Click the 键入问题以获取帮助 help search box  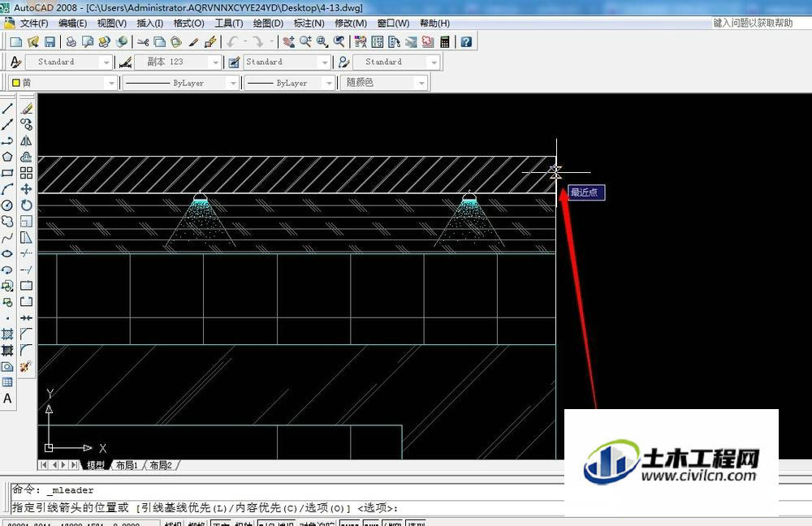pyautogui.click(x=753, y=23)
